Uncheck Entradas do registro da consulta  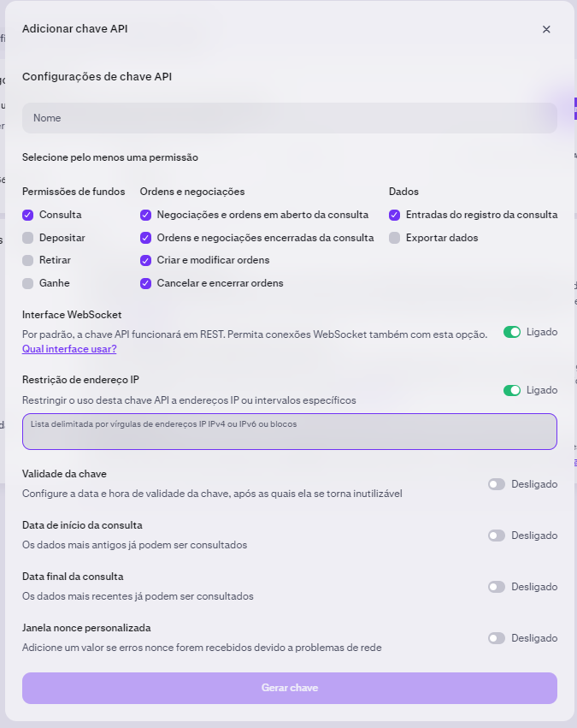(395, 215)
